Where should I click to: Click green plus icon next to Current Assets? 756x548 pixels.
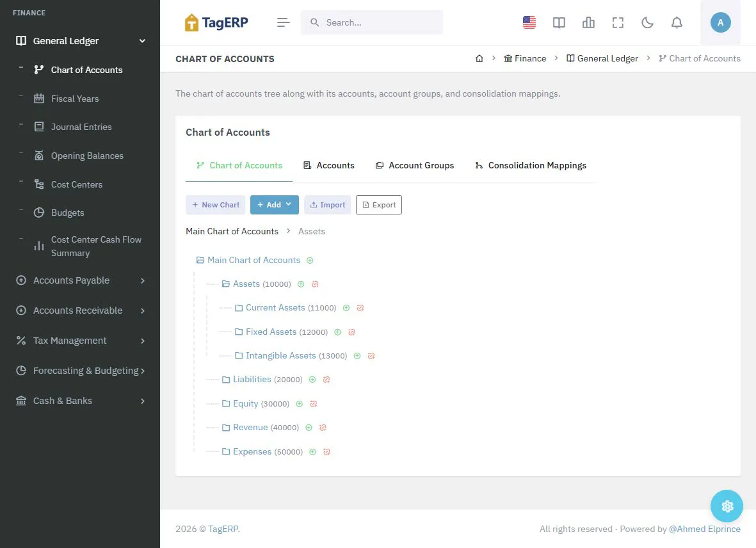coord(346,308)
